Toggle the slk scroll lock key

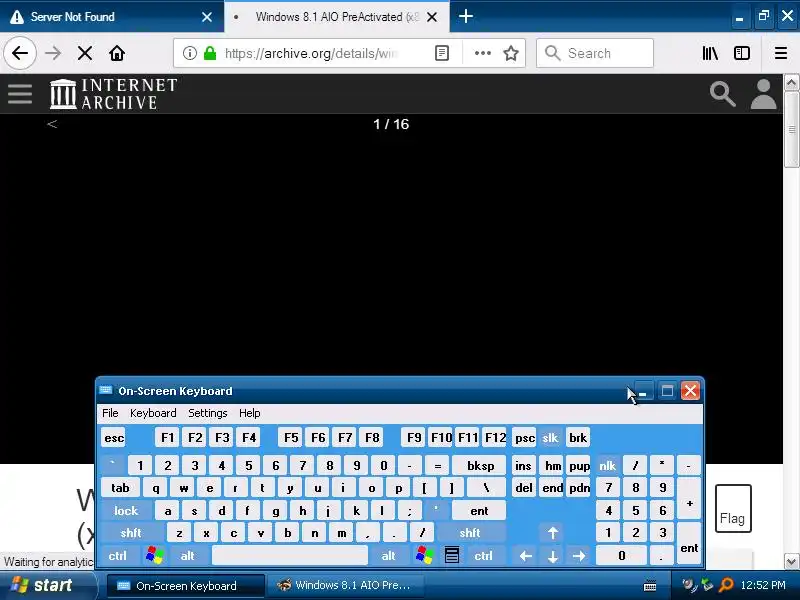(x=550, y=438)
